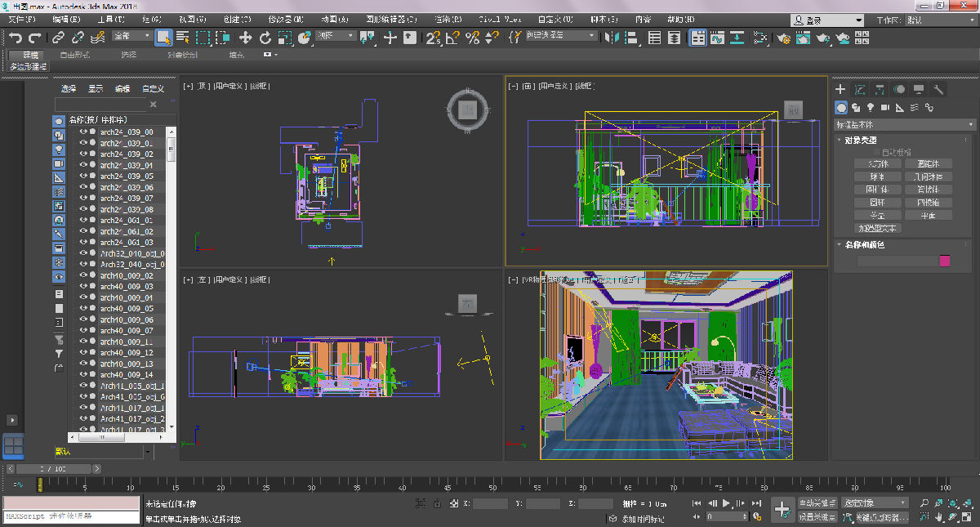Click the magenta object color swatch

[945, 261]
